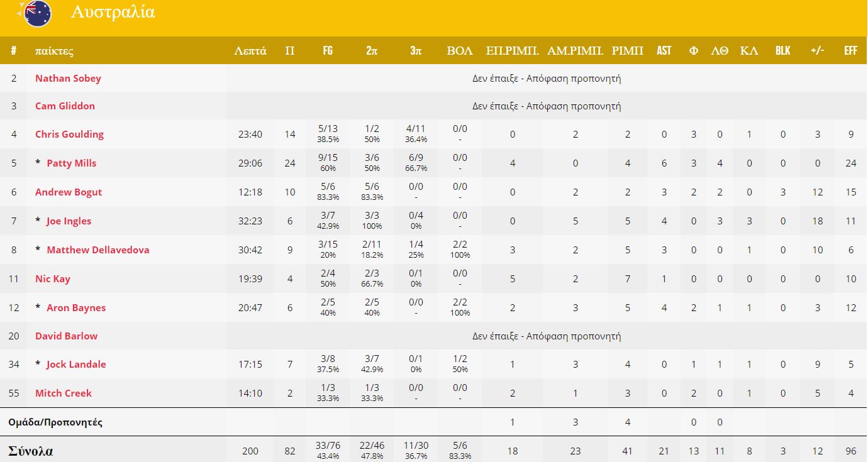868x462 pixels.
Task: Click David Barlow's name
Action: tap(66, 336)
